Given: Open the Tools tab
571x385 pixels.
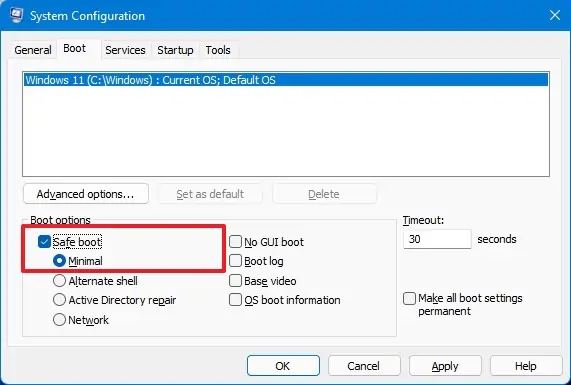Looking at the screenshot, I should point(218,50).
